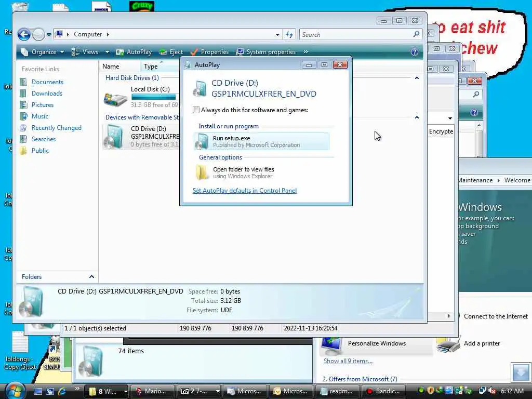
Task: Click Connect to the Internet in Welcome Center
Action: coord(496,316)
